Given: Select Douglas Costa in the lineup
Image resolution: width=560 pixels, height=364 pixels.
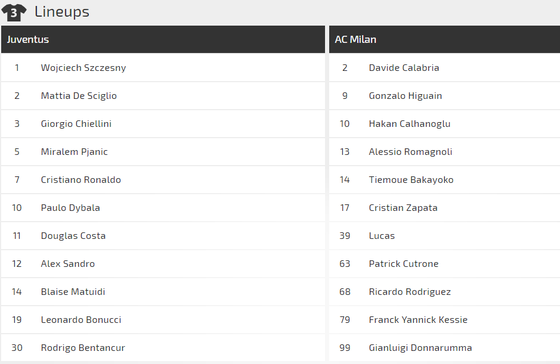Looking at the screenshot, I should click(x=73, y=236).
